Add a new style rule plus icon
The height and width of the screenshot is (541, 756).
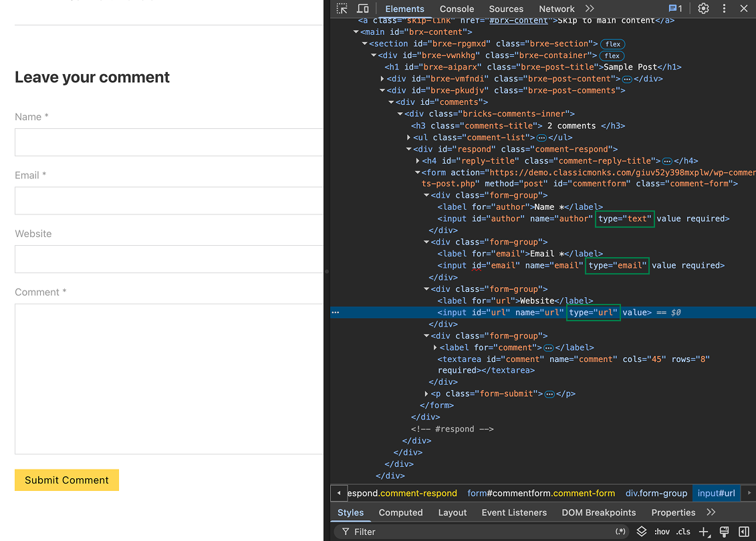point(704,532)
